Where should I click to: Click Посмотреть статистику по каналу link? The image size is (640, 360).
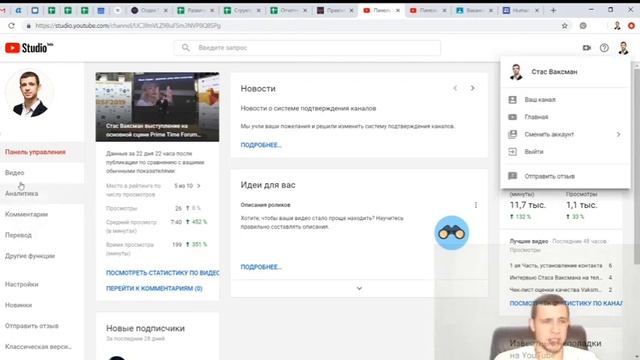566,303
